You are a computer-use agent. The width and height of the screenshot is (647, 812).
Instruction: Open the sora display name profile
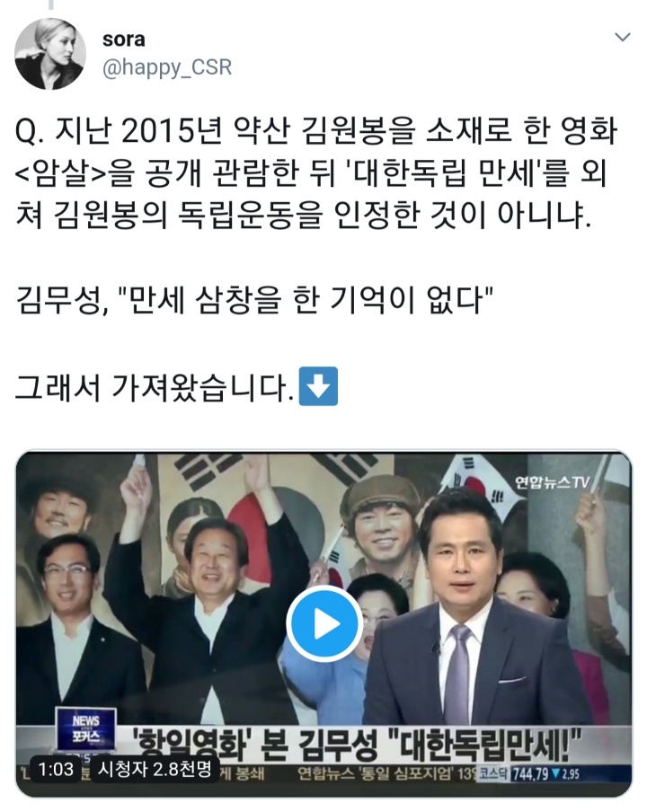click(124, 39)
